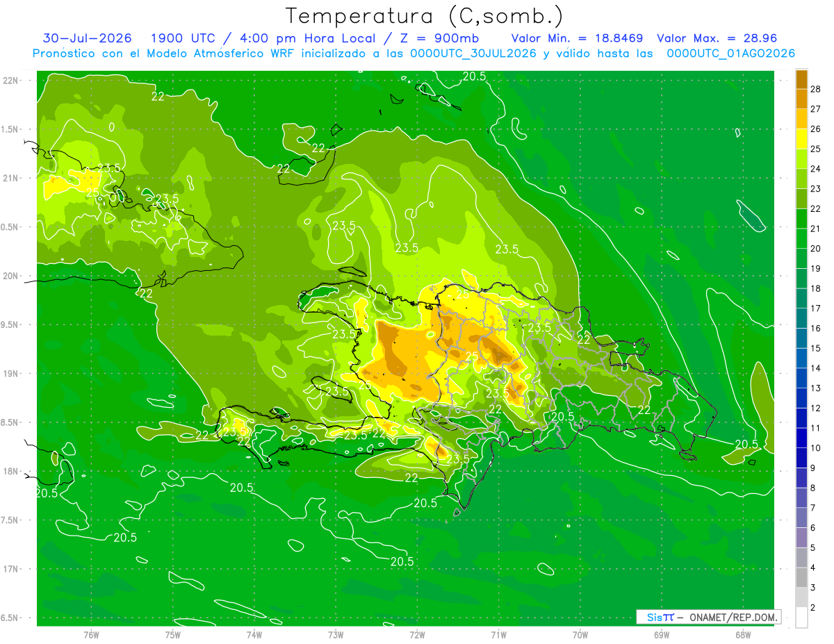Click legend scale value '16'

(816, 329)
